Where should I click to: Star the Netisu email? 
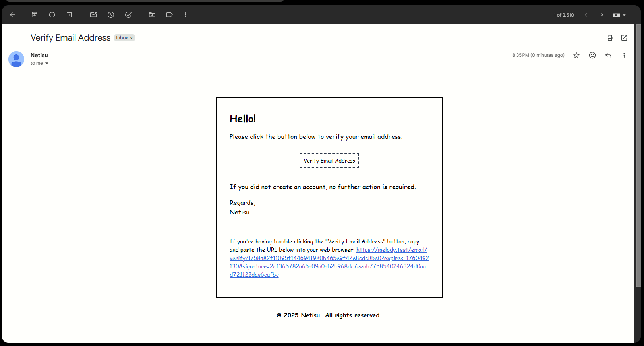coord(576,55)
